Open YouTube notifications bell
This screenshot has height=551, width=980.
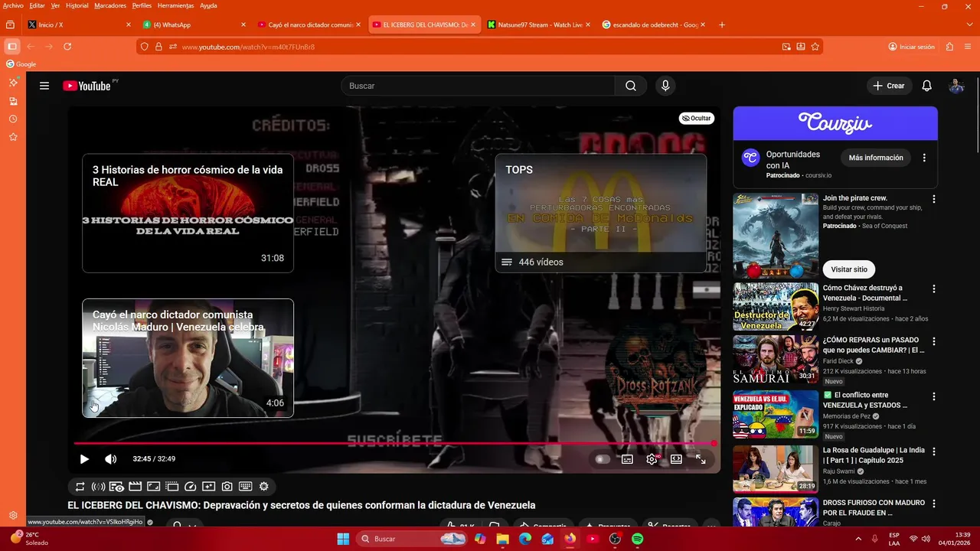[926, 86]
